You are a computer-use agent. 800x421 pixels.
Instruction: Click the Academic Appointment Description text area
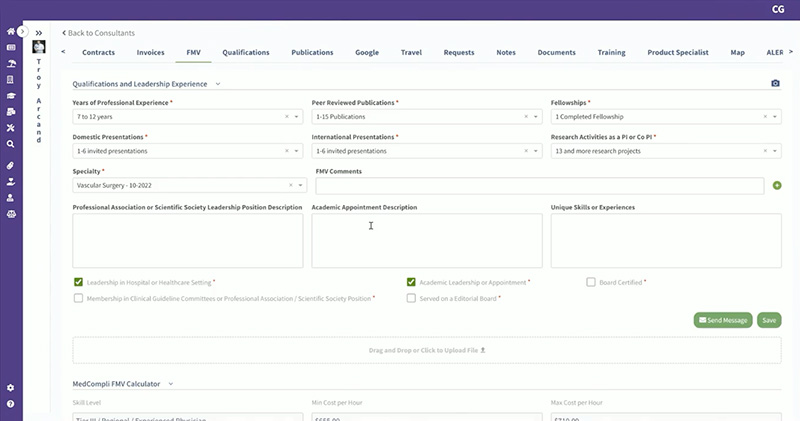point(426,240)
